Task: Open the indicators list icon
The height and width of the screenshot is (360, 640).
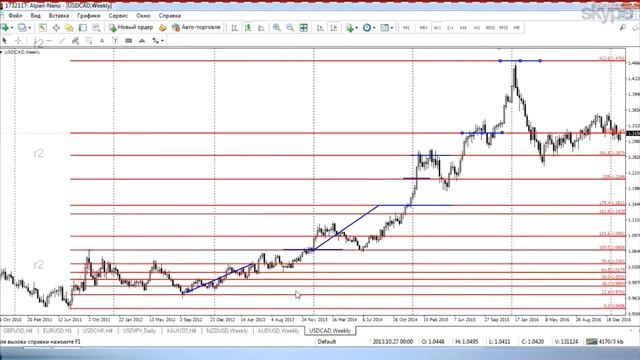Action: [x=349, y=28]
